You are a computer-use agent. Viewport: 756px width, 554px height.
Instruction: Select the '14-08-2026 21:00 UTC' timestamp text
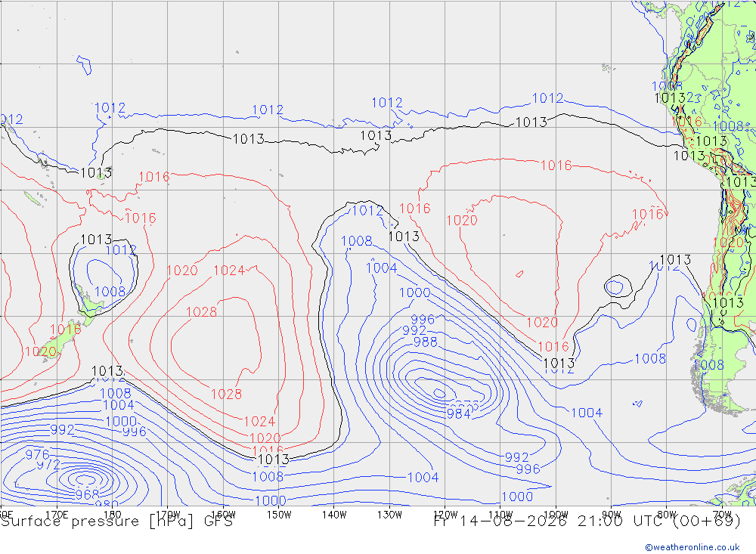[562, 522]
